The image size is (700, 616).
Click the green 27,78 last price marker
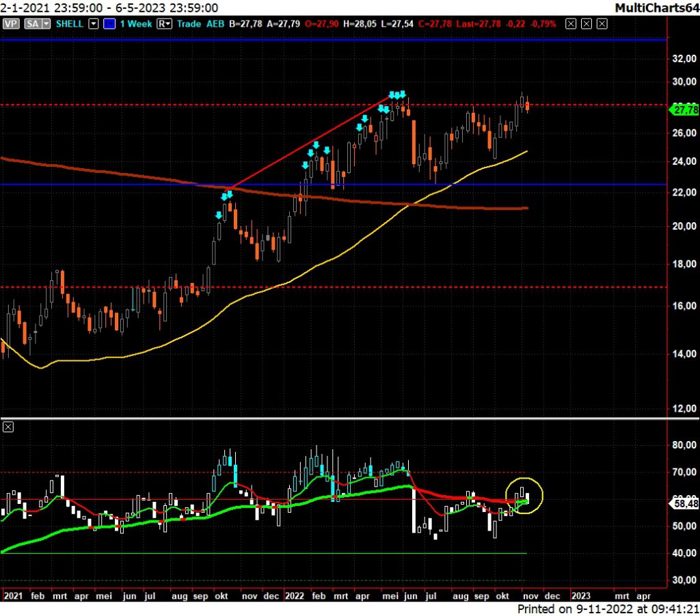[683, 110]
